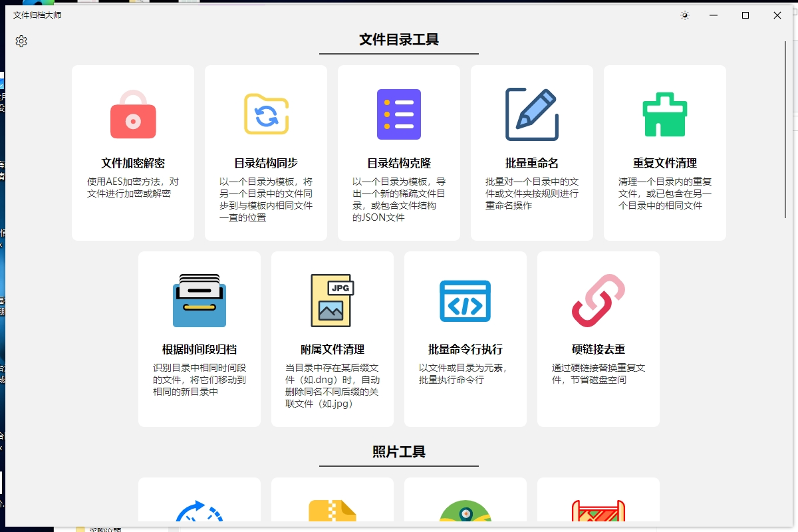Image resolution: width=798 pixels, height=532 pixels.
Task: Click the blue archive drawer icon
Action: pyautogui.click(x=199, y=301)
